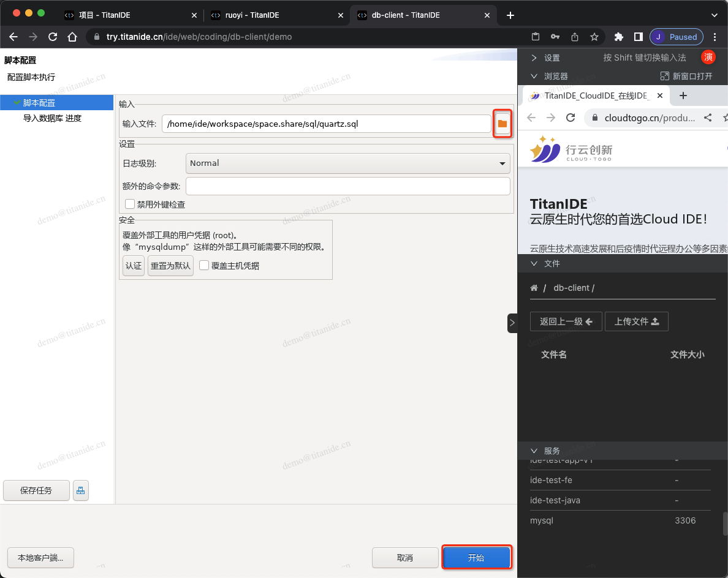Screen dimensions: 728x578
Task: Click the 额外的命令参数 input field
Action: (x=347, y=186)
